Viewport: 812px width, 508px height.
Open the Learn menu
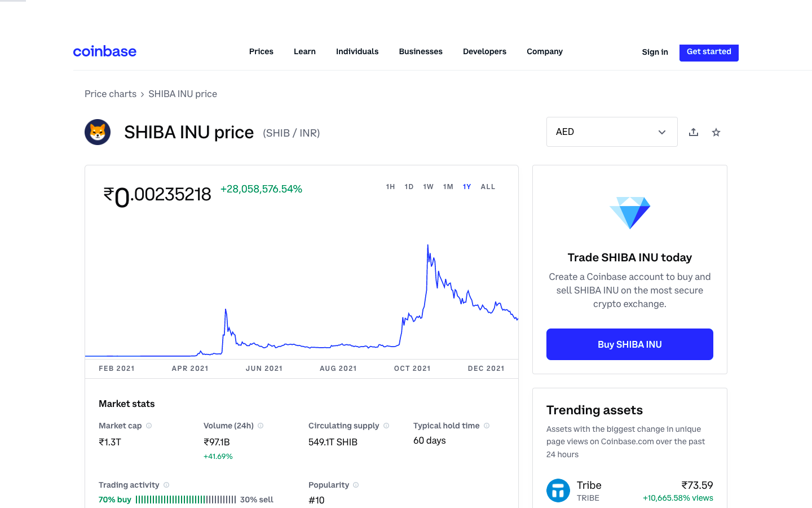click(x=304, y=51)
